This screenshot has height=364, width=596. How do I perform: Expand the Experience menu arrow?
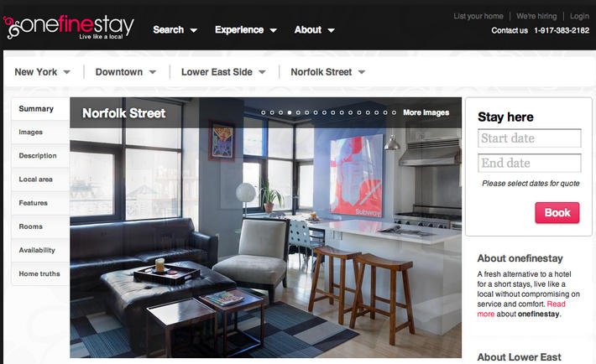pos(274,30)
